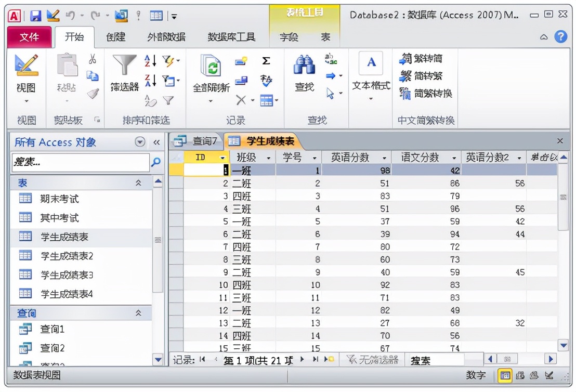The width and height of the screenshot is (576, 392).
Task: Click the new blank record navigator button
Action: click(329, 359)
